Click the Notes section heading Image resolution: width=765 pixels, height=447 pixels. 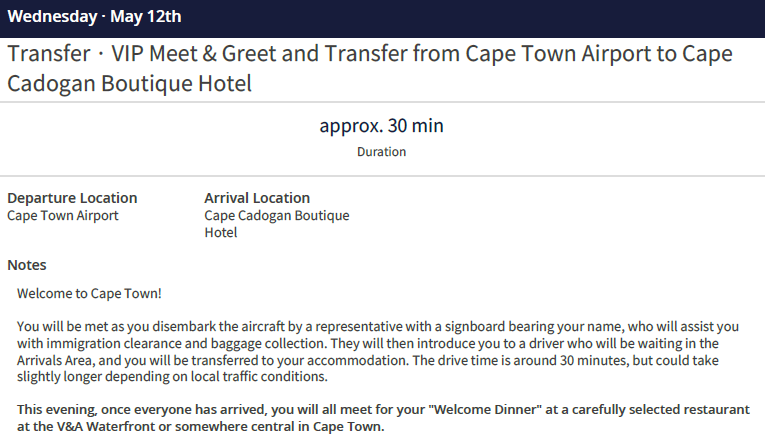tap(27, 265)
